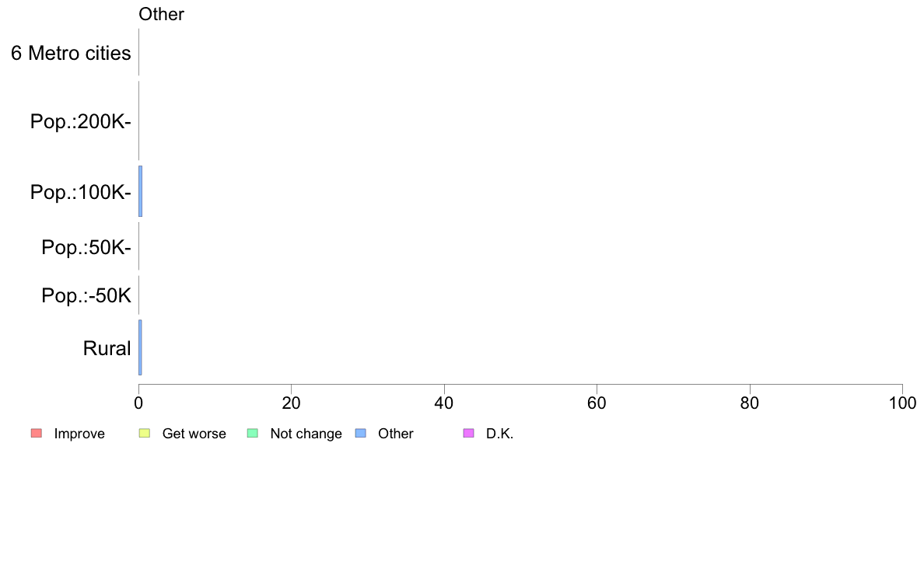Select the D.K. legend label
The height and width of the screenshot is (572, 924).
(499, 434)
